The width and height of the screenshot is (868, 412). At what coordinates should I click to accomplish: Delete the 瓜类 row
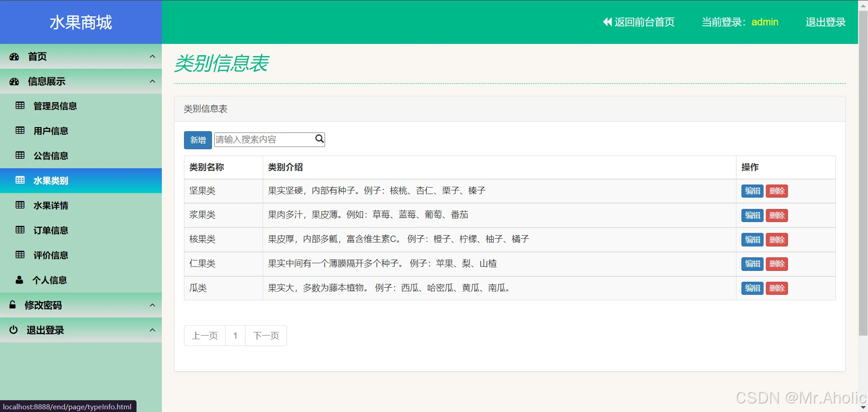tap(777, 288)
